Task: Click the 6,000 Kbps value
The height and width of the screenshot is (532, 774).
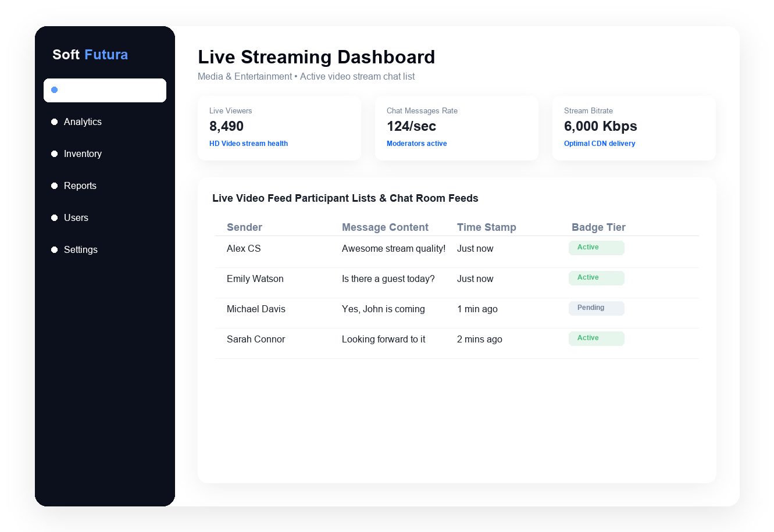Action: 601,126
